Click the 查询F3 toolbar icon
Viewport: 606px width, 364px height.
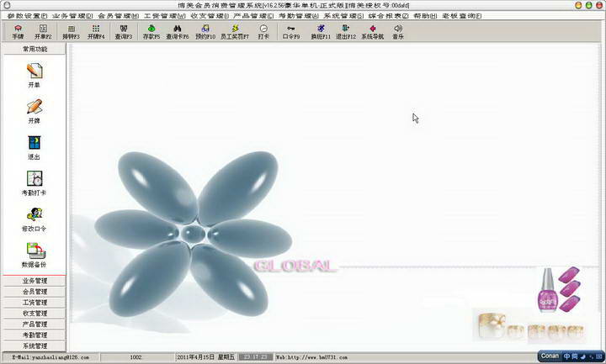click(123, 32)
